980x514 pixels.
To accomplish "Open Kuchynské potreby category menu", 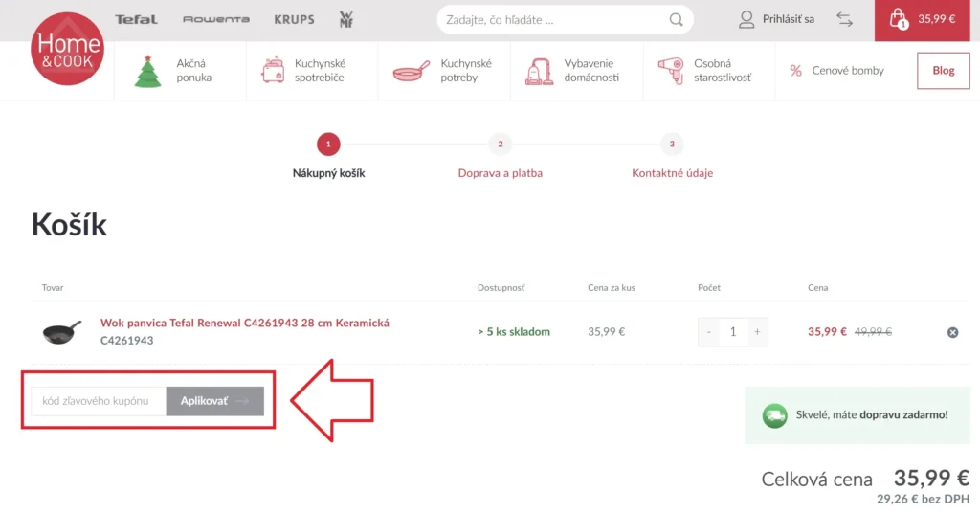I will (442, 71).
